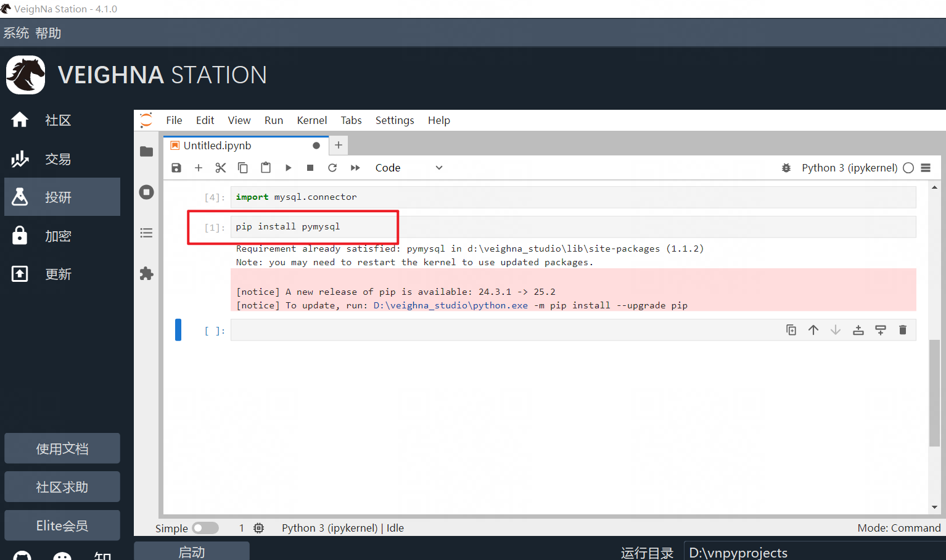
Task: Open the 使用文档 documentation button
Action: [62, 448]
